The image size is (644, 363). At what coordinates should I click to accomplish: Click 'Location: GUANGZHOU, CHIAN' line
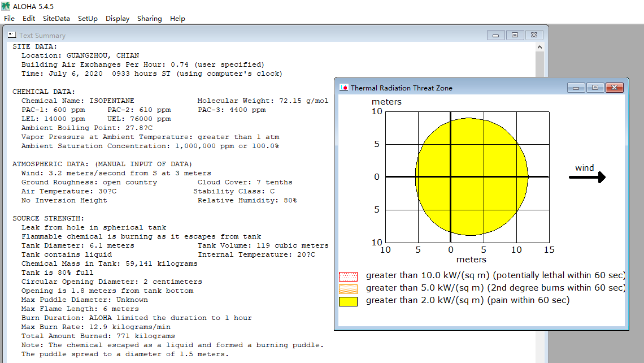pos(80,55)
